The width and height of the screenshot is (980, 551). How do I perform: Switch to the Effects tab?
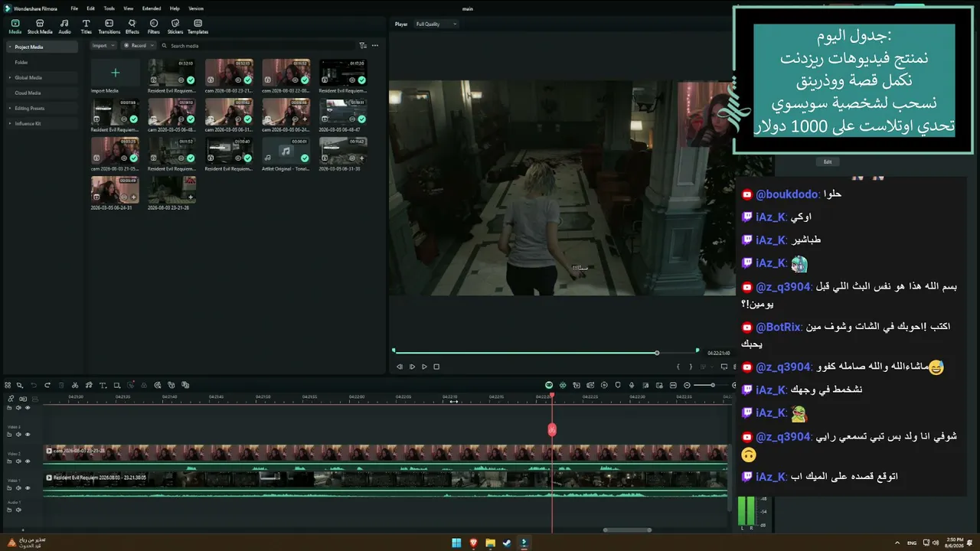132,27
